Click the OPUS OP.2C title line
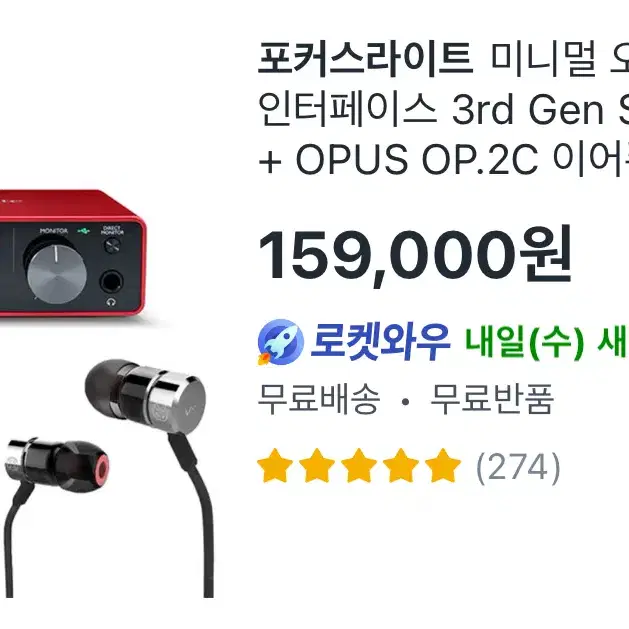 tap(443, 158)
